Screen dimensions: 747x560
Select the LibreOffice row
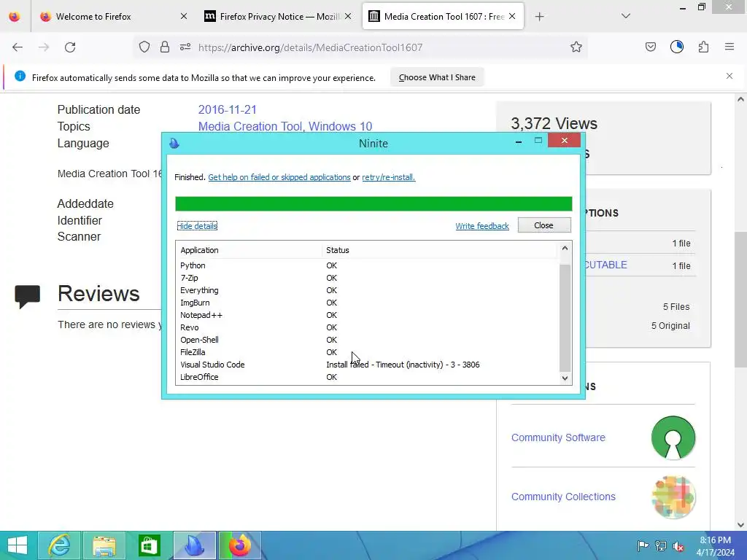[367, 377]
